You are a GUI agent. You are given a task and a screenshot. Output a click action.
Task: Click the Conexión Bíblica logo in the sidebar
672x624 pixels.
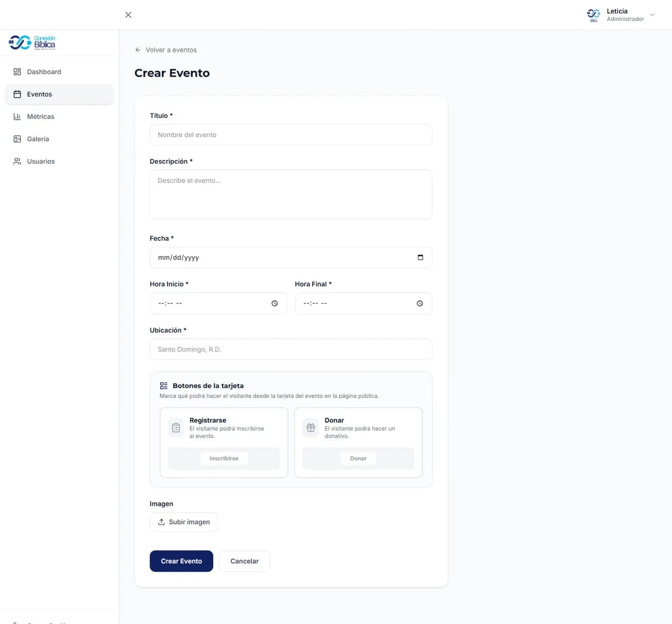(x=32, y=43)
